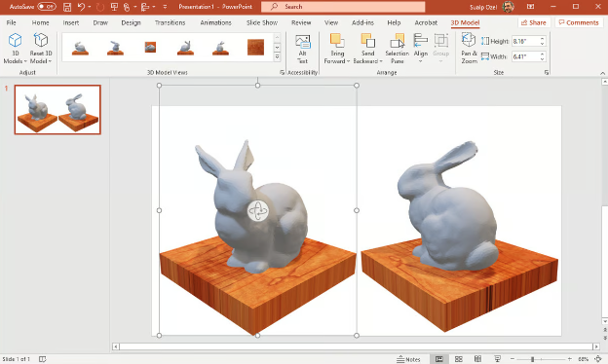The width and height of the screenshot is (608, 364).
Task: Open the Transitions tab
Action: pyautogui.click(x=170, y=22)
